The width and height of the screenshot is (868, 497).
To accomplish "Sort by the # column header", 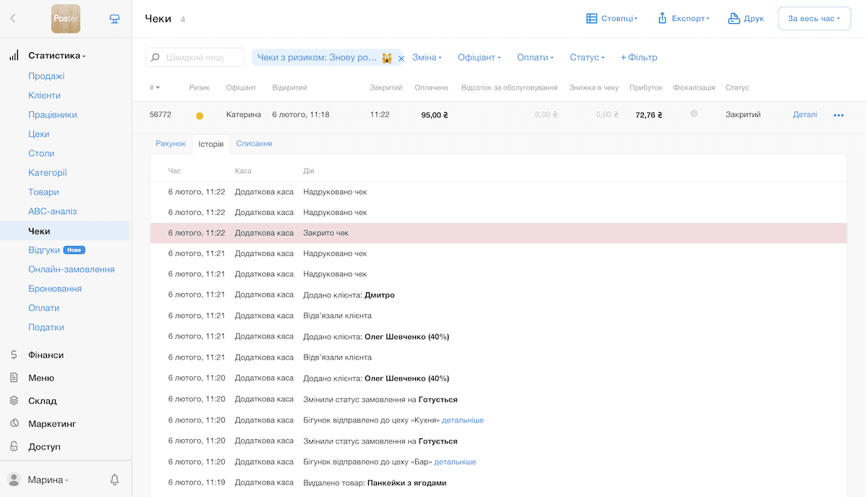I will [155, 88].
